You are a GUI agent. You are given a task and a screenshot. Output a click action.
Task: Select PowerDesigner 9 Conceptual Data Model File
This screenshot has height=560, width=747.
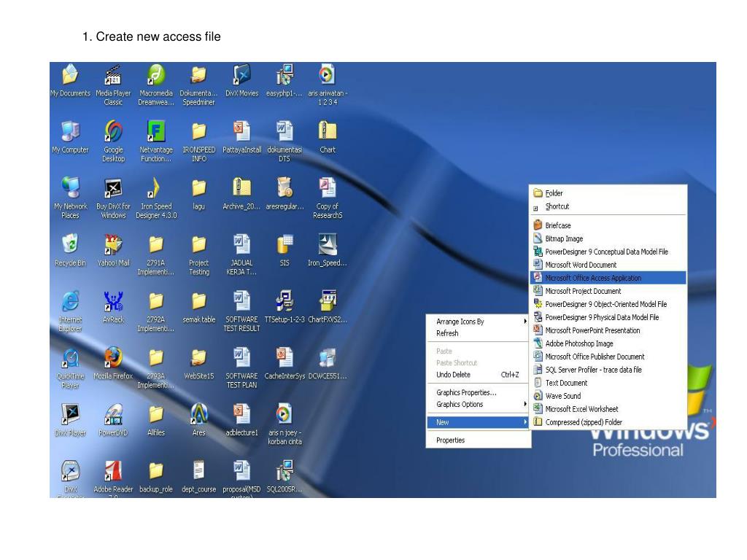[x=608, y=252]
